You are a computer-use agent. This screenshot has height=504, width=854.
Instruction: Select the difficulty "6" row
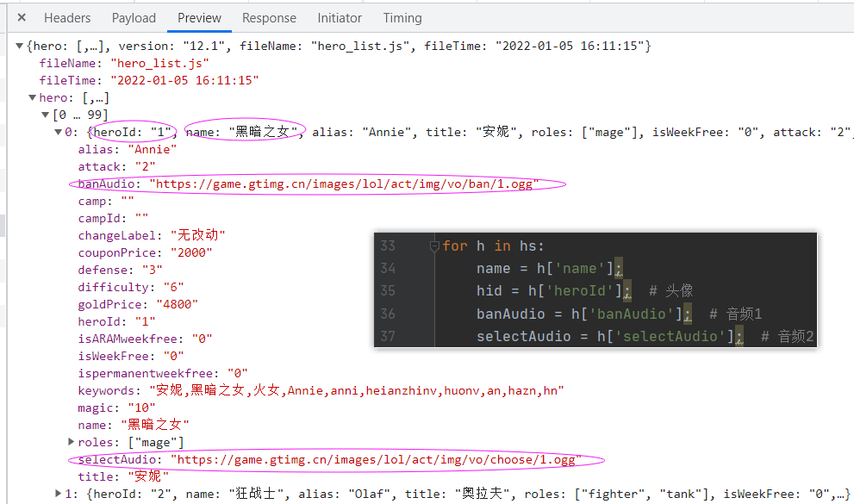click(131, 288)
